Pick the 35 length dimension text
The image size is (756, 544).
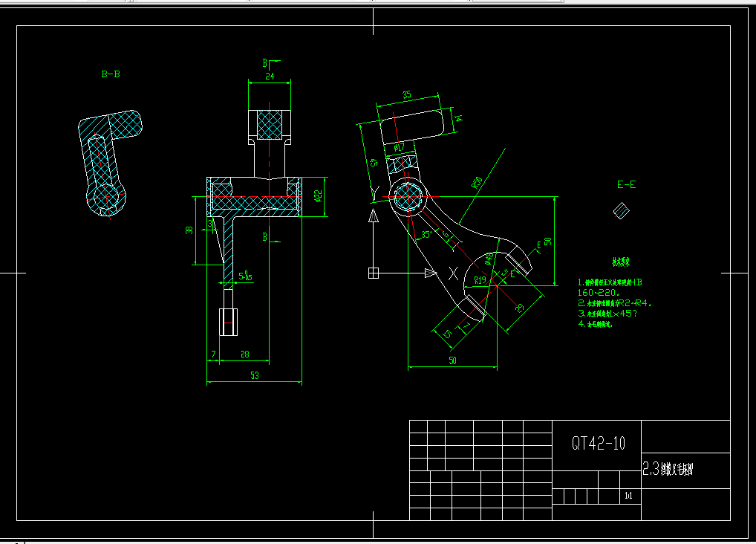tap(407, 94)
